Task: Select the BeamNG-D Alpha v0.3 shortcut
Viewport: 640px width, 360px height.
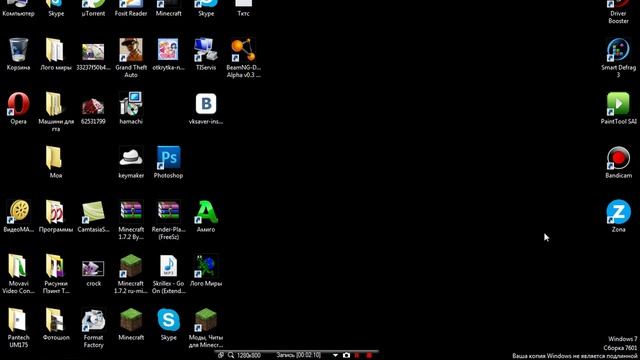Action: point(243,50)
